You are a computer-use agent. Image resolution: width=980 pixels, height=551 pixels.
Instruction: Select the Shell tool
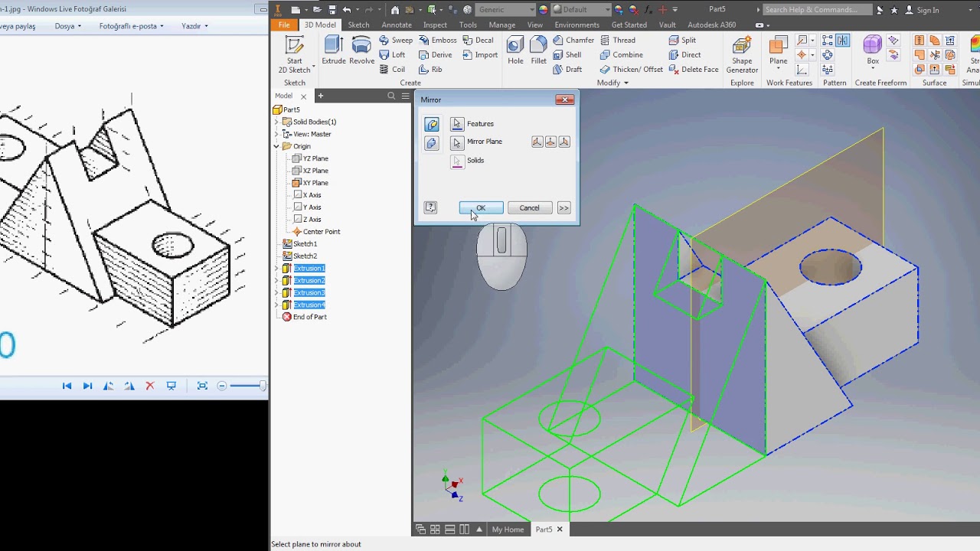567,55
